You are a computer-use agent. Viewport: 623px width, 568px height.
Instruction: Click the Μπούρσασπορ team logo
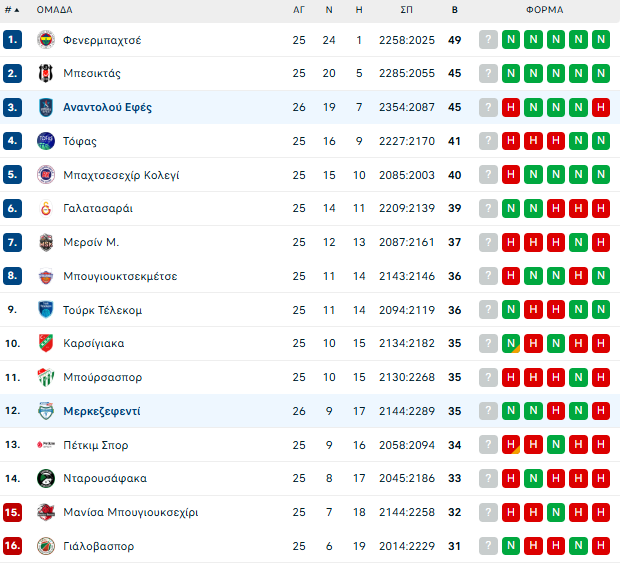(46, 378)
